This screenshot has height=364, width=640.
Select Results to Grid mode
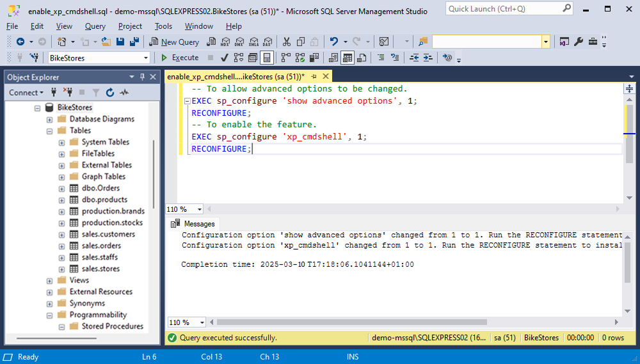pyautogui.click(x=348, y=58)
